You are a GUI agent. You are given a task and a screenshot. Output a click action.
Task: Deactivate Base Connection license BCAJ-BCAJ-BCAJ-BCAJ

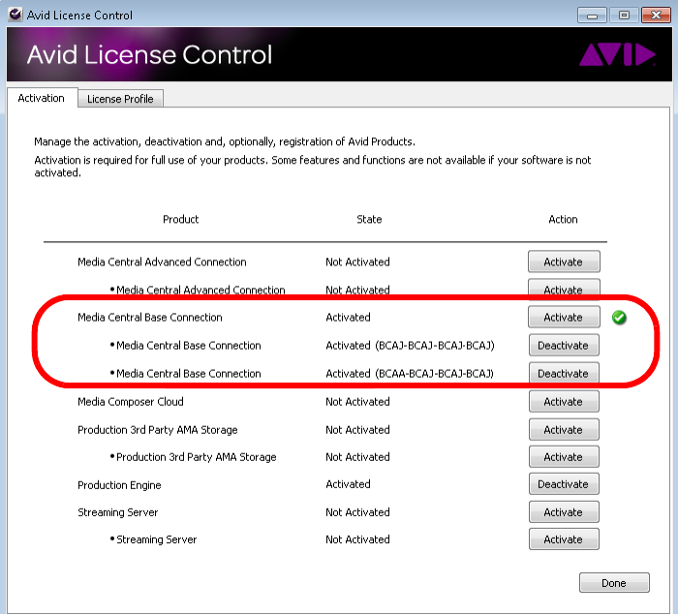[564, 345]
